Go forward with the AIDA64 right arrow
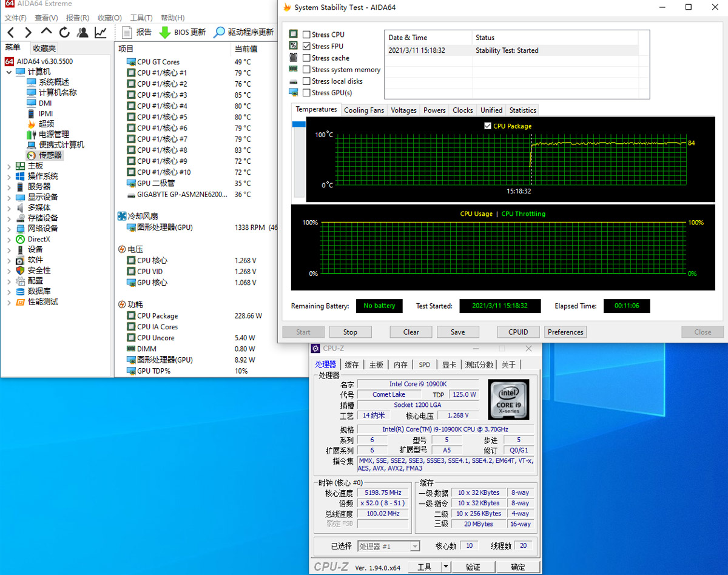This screenshot has width=728, height=575. pos(28,32)
